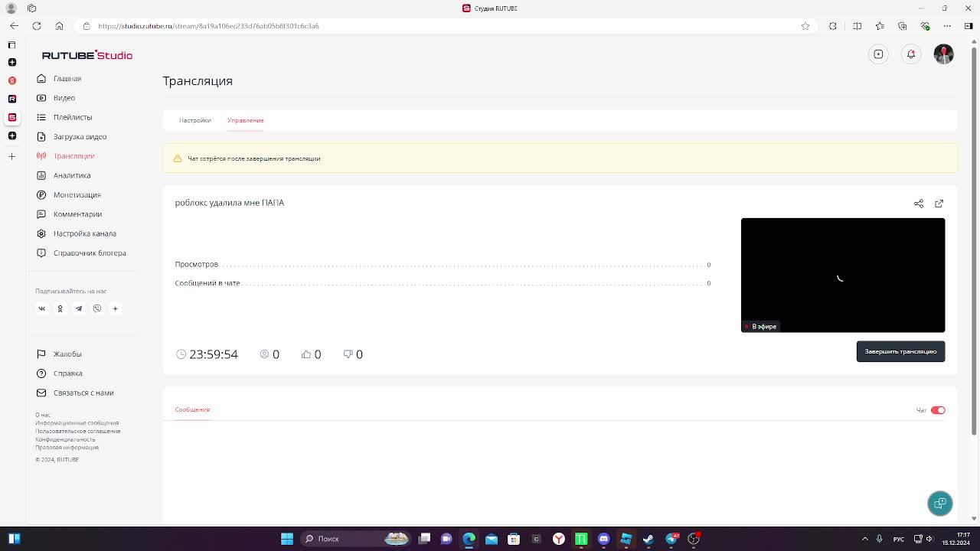The width and height of the screenshot is (980, 551).
Task: Click the Сообщений в чате statistic label
Action: (x=207, y=283)
